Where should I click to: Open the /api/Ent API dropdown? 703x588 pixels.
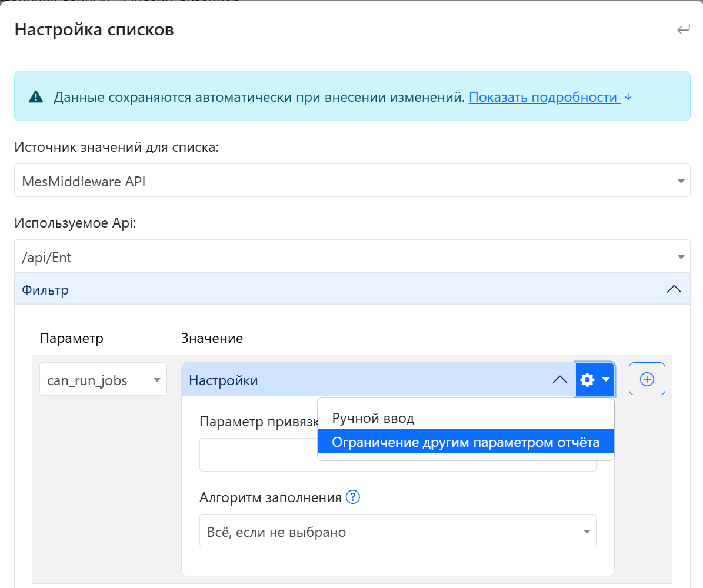click(352, 257)
